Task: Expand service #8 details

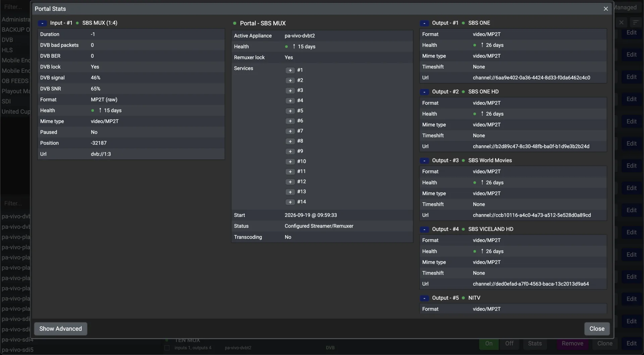Action: pyautogui.click(x=290, y=141)
